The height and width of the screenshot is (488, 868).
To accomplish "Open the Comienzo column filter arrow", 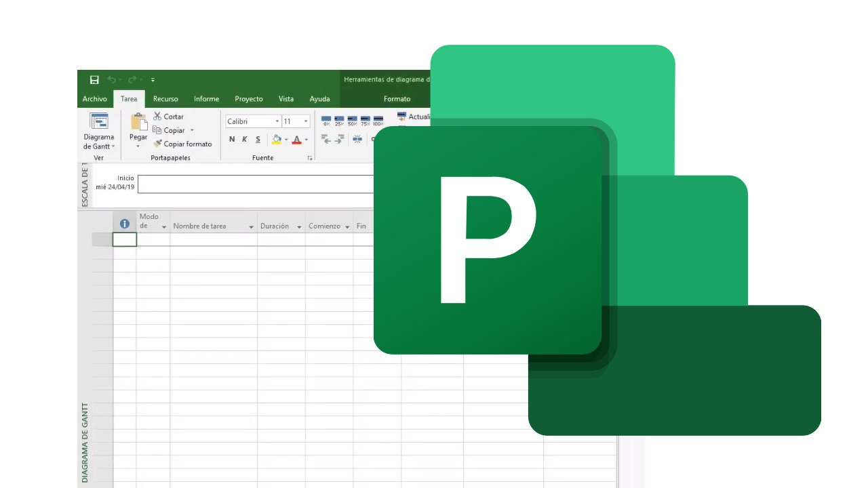I will pos(347,227).
